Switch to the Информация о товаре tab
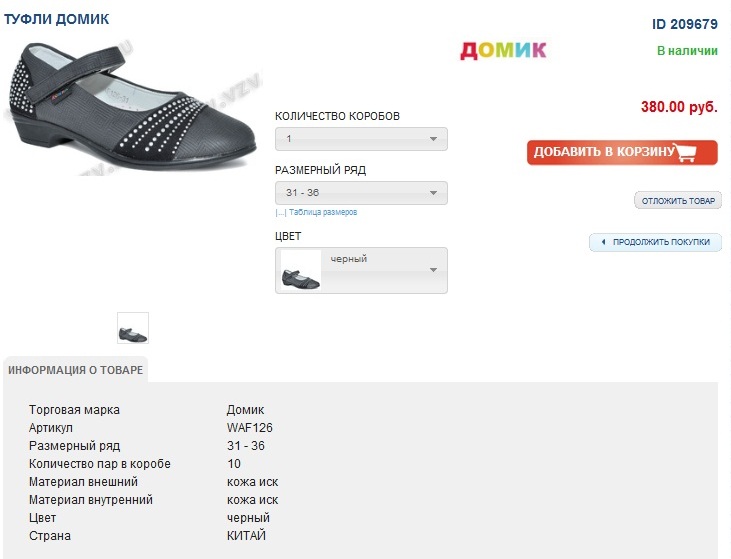Screen dimensions: 731x559 tap(76, 370)
